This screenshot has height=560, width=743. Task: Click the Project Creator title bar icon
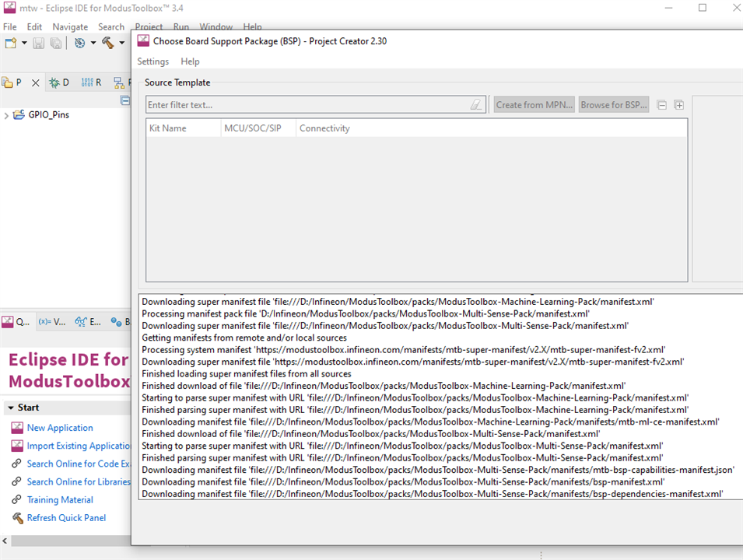click(143, 40)
